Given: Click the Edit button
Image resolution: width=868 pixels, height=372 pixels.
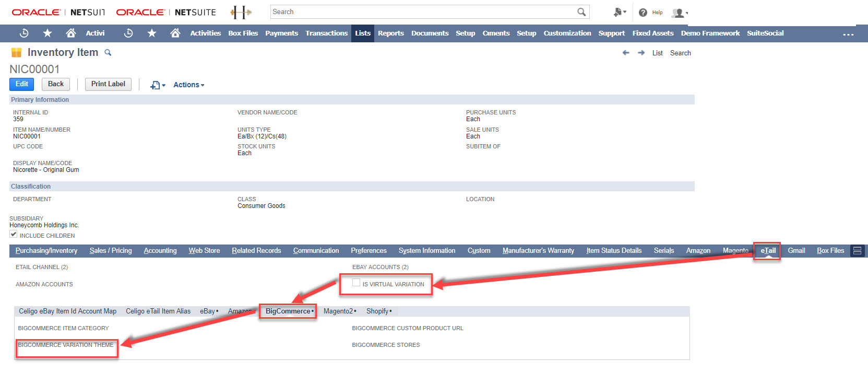Looking at the screenshot, I should tap(22, 84).
